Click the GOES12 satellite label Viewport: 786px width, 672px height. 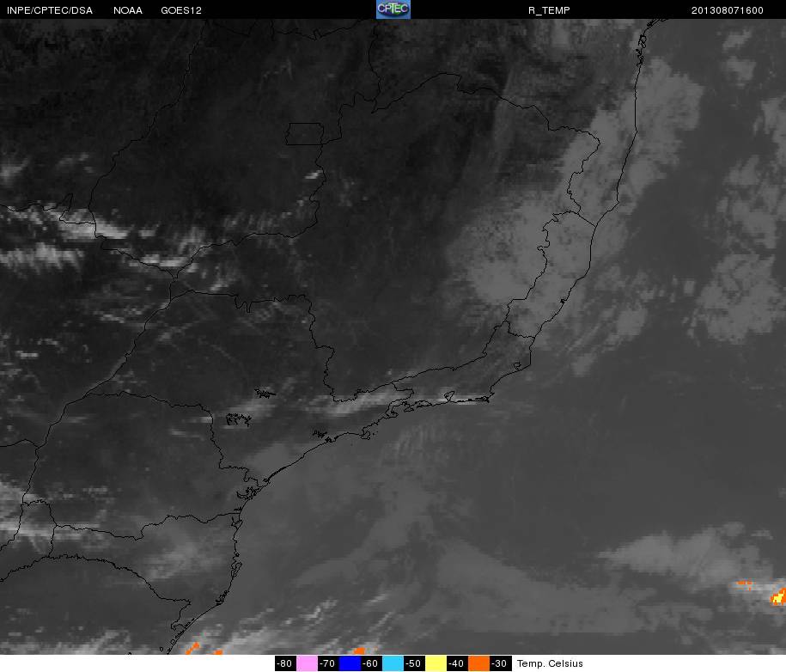[181, 10]
